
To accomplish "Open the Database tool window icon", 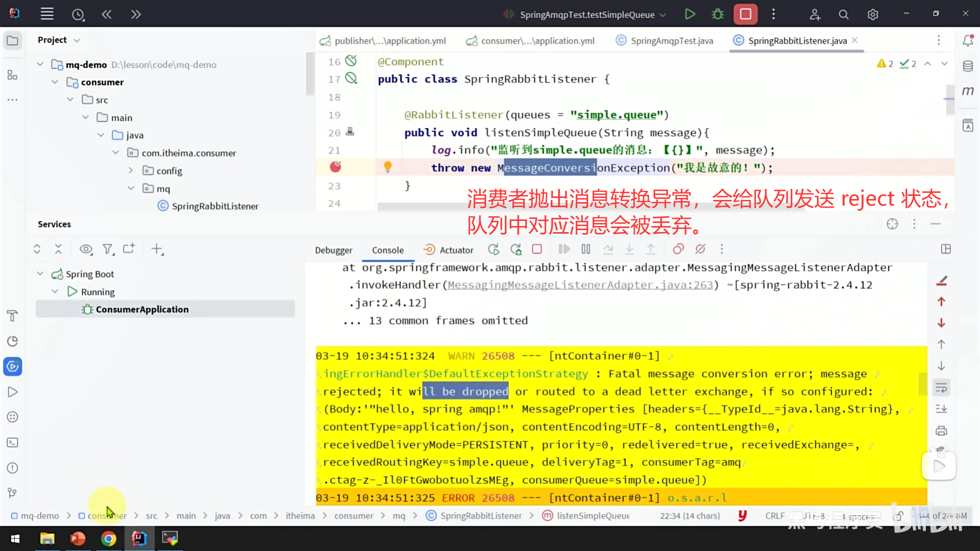I will tap(968, 66).
